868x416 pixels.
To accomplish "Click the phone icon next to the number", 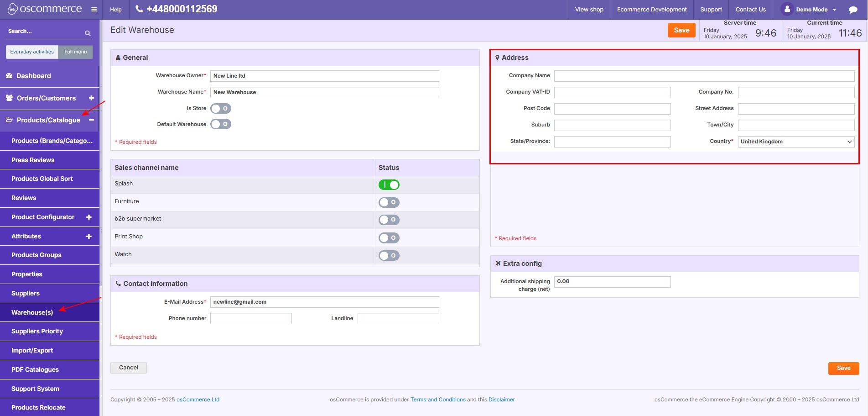I will tap(139, 9).
